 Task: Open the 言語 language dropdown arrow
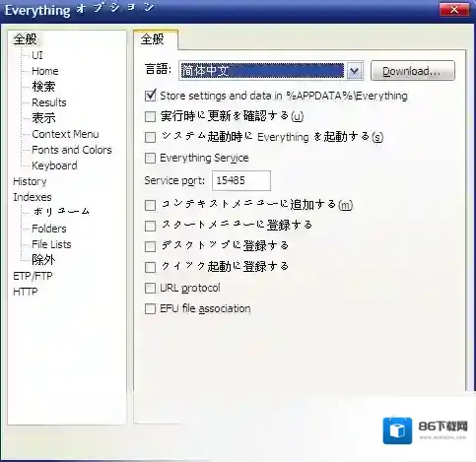tap(354, 71)
